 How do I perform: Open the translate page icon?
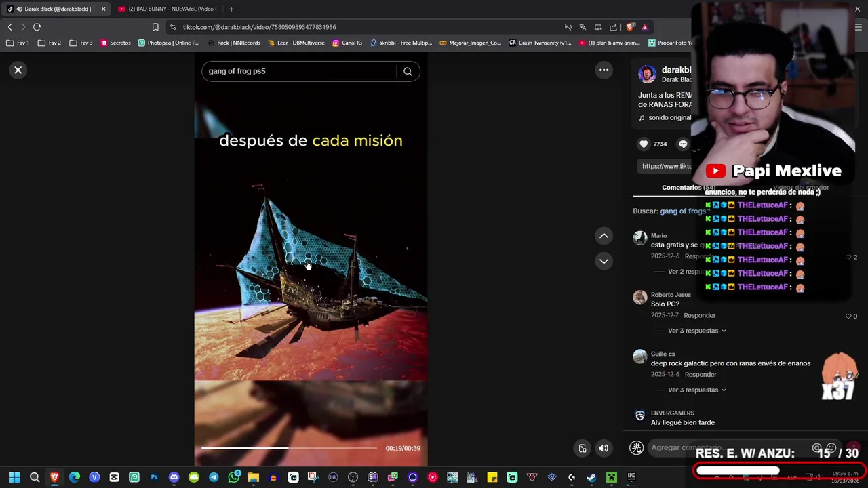point(583,27)
